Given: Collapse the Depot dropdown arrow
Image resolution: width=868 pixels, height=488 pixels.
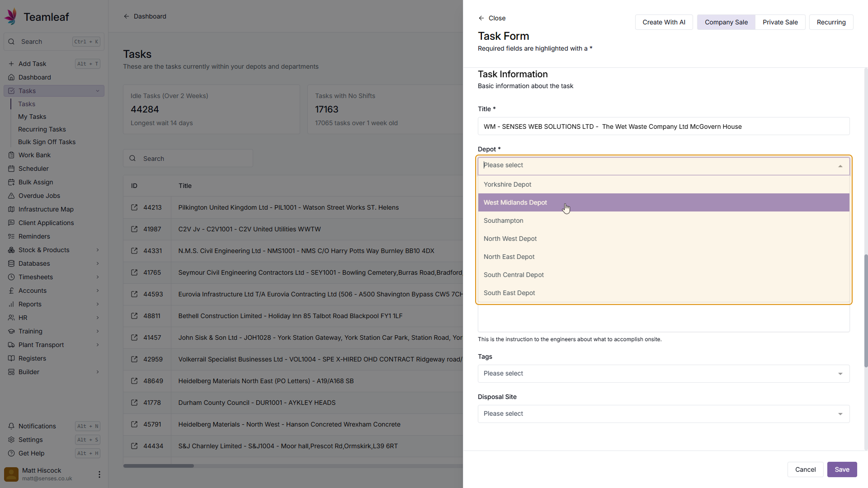Looking at the screenshot, I should (840, 166).
